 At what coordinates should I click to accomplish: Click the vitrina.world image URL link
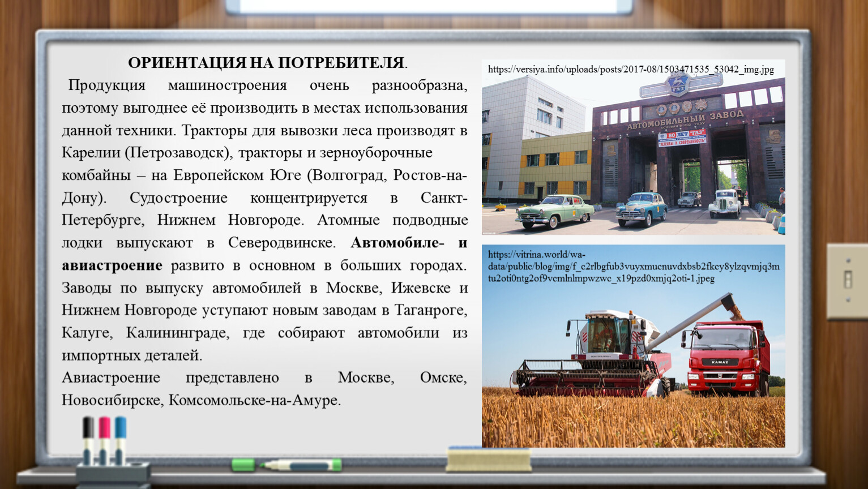pos(634,267)
